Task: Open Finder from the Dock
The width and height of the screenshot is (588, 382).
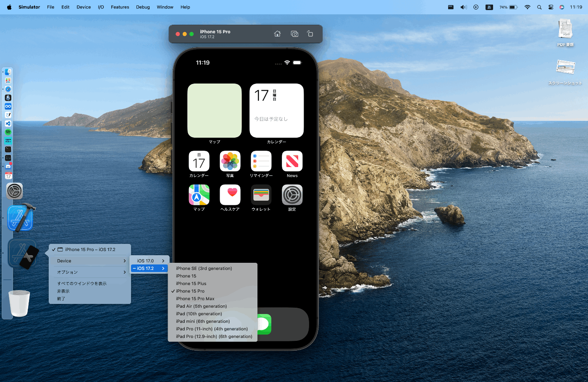Action: [8, 72]
